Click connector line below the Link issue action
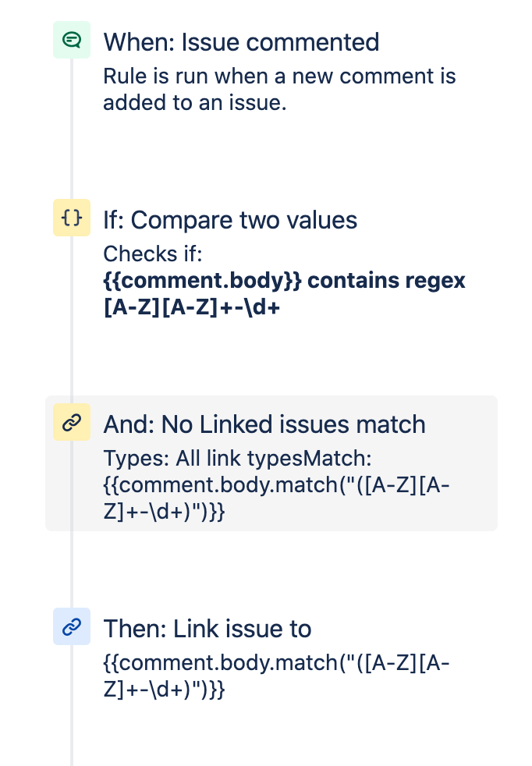532x766 pixels. [72, 705]
